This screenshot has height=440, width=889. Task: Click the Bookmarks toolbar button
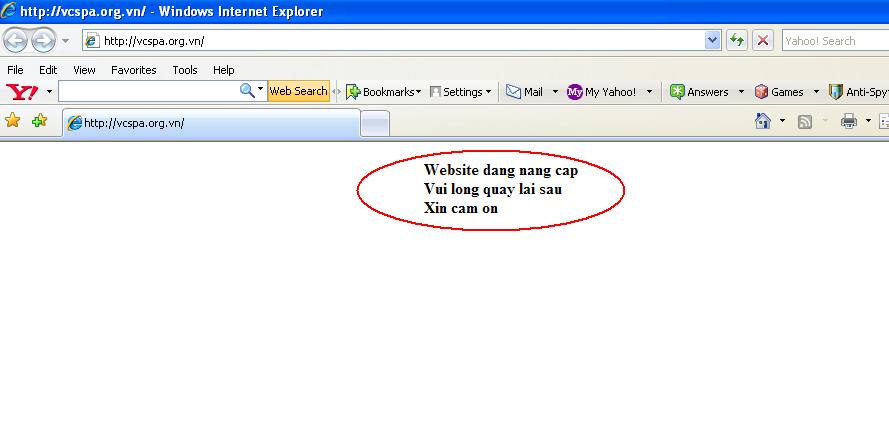pyautogui.click(x=383, y=92)
